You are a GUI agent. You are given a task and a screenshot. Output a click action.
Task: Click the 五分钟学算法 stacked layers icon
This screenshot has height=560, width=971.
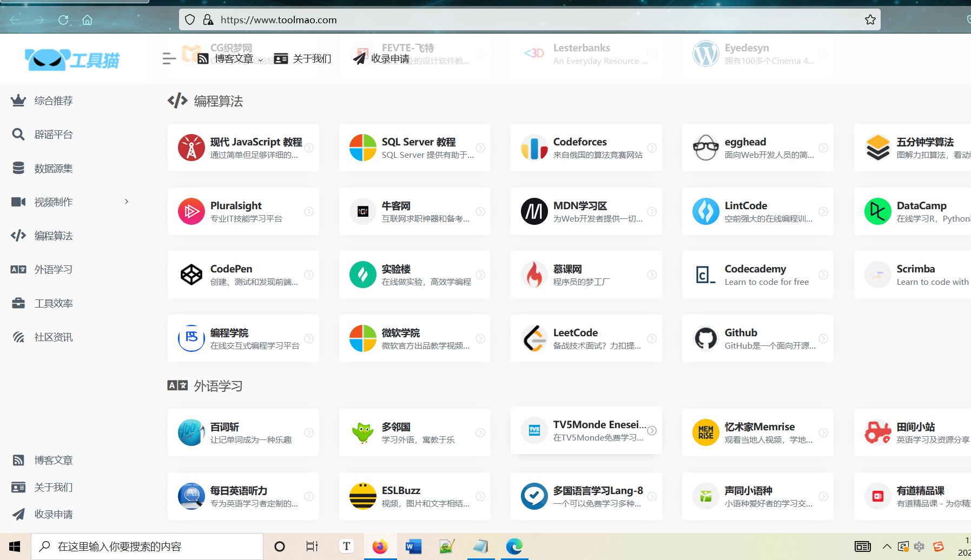pyautogui.click(x=878, y=148)
